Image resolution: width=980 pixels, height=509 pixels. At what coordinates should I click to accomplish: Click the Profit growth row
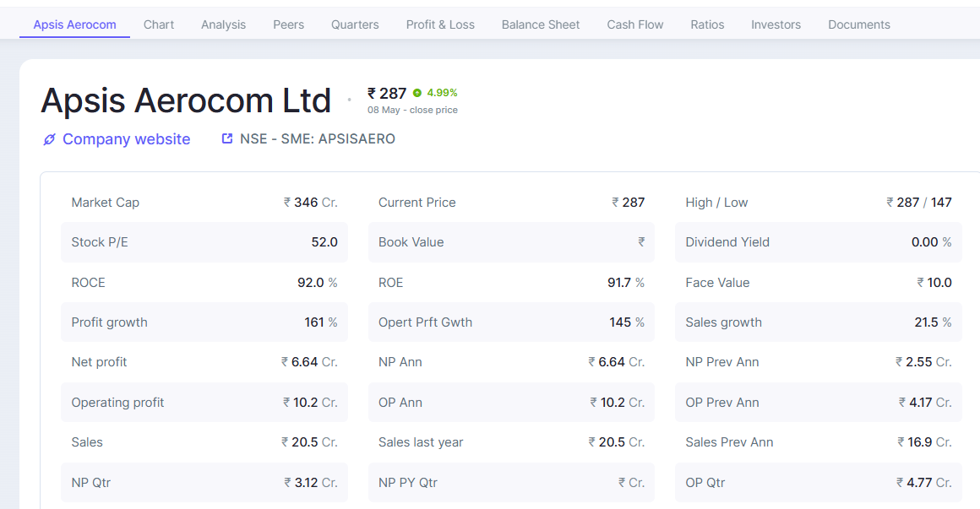click(204, 322)
